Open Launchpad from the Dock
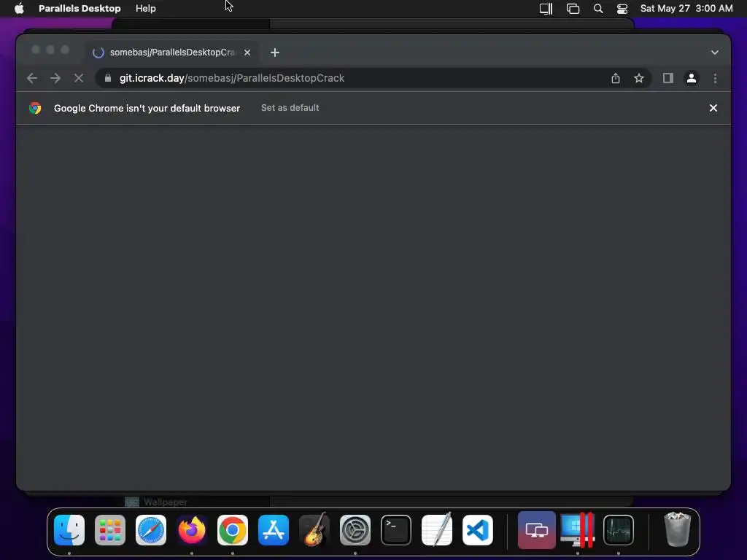Image resolution: width=747 pixels, height=560 pixels. [x=110, y=530]
